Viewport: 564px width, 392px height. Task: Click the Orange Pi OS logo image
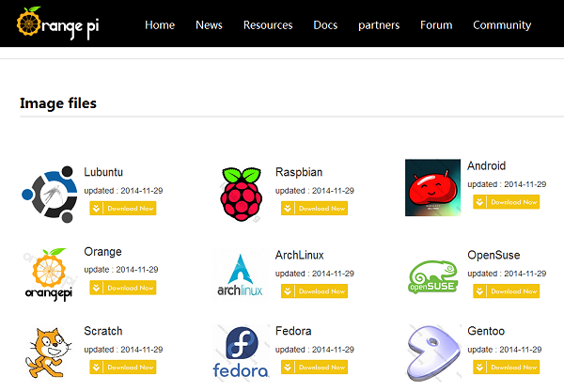tap(49, 274)
